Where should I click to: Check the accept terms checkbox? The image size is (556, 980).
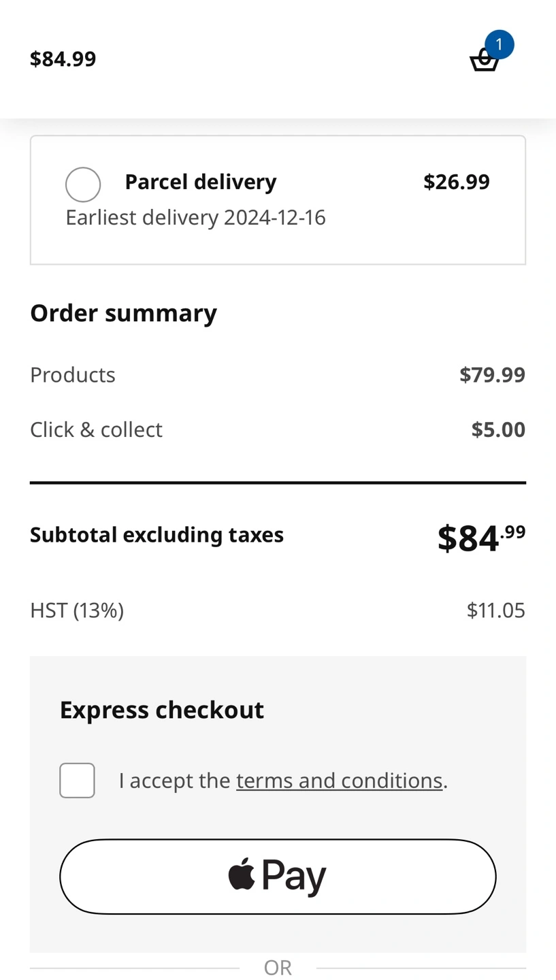77,780
